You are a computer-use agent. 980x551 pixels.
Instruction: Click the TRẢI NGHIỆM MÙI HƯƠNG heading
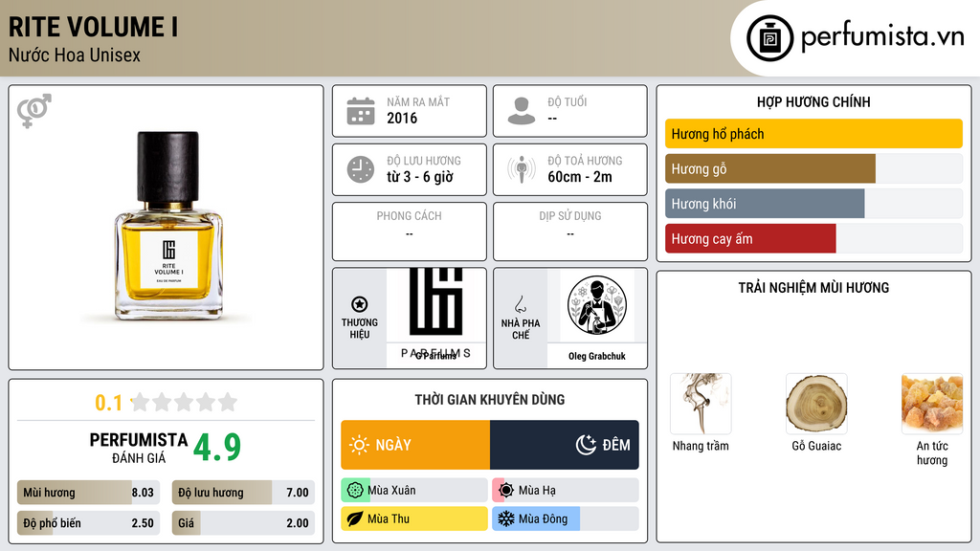tap(813, 288)
